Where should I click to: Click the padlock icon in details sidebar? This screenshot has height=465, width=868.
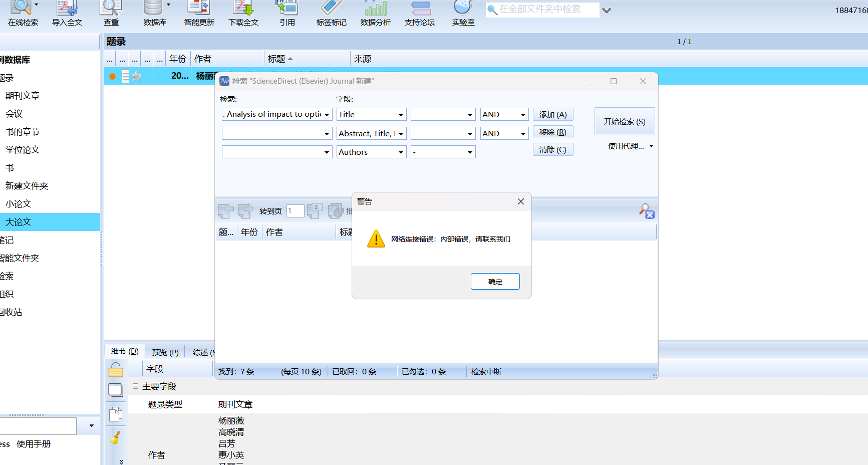point(116,370)
